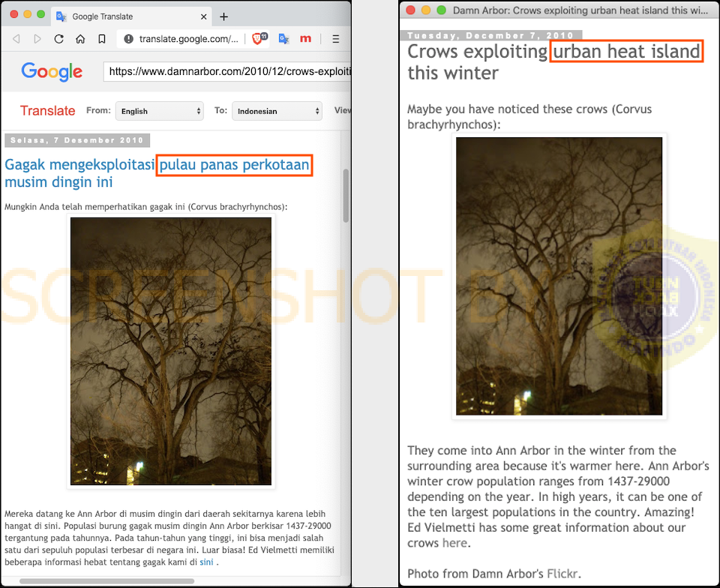Image resolution: width=720 pixels, height=588 pixels.
Task: Click the 'here' link in Damn Arbor article
Action: point(454,543)
